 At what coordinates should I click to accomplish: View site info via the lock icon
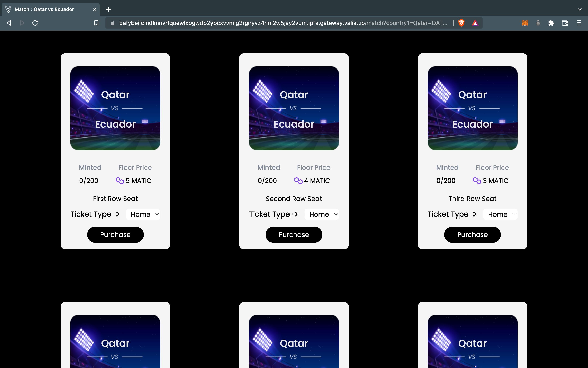click(112, 23)
